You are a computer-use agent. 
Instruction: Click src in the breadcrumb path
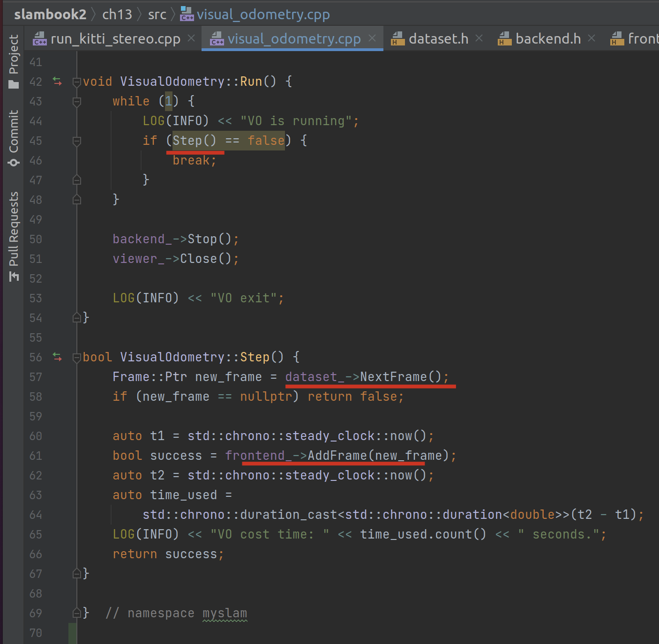click(157, 15)
